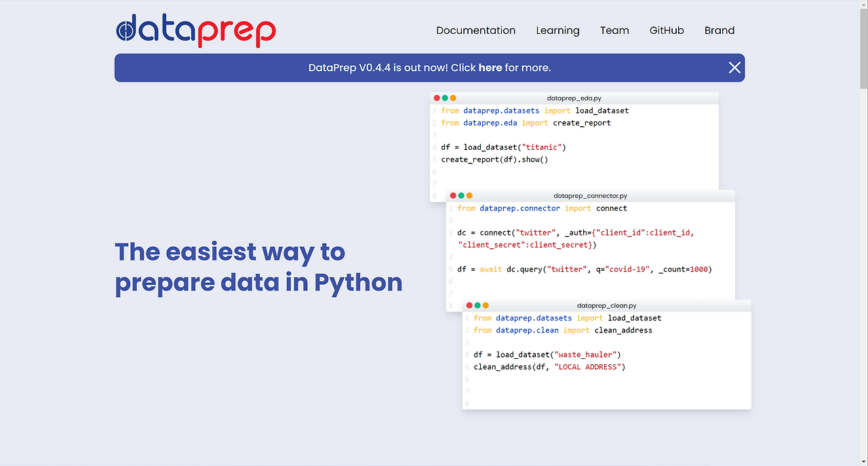Click the 'df = await dc.query' code line

585,269
